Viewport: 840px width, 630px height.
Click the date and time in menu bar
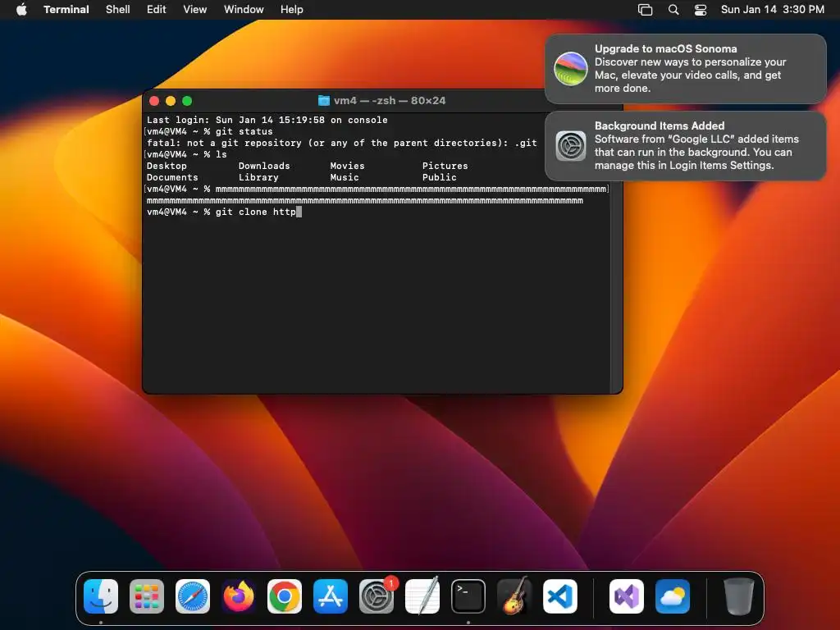point(773,10)
